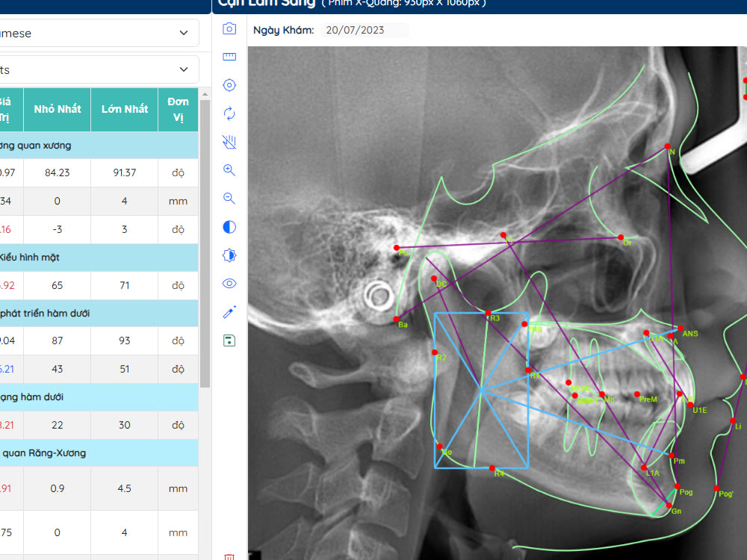Viewport: 747px width, 560px height.
Task: Click red landmark point Or
Action: tap(620, 237)
